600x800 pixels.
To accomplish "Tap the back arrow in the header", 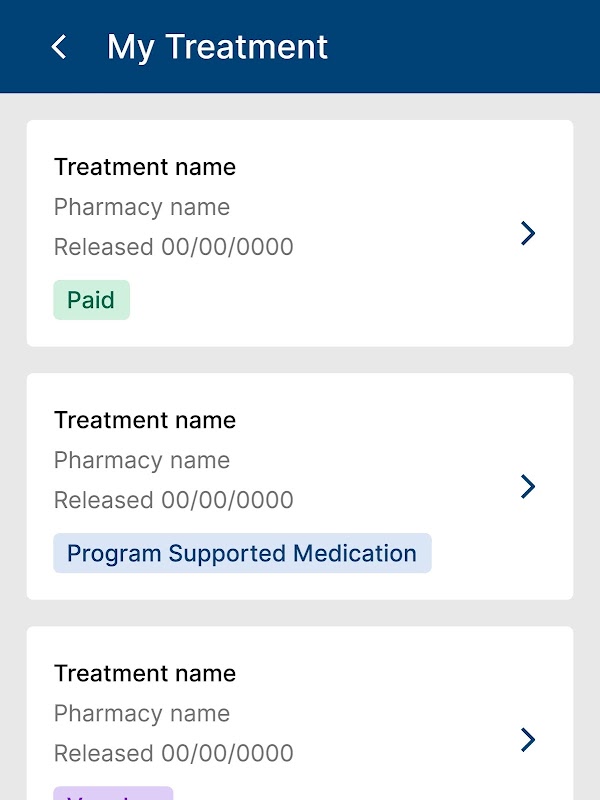I will pos(59,47).
